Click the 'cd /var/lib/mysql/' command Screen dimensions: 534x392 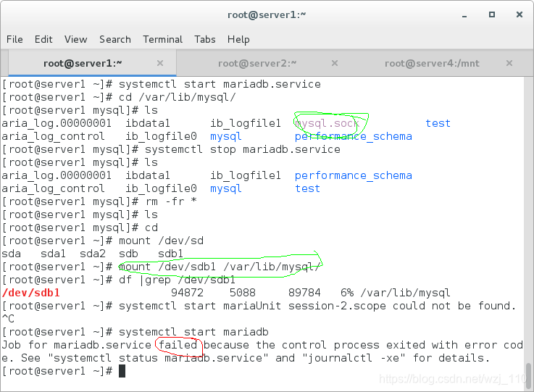[177, 97]
